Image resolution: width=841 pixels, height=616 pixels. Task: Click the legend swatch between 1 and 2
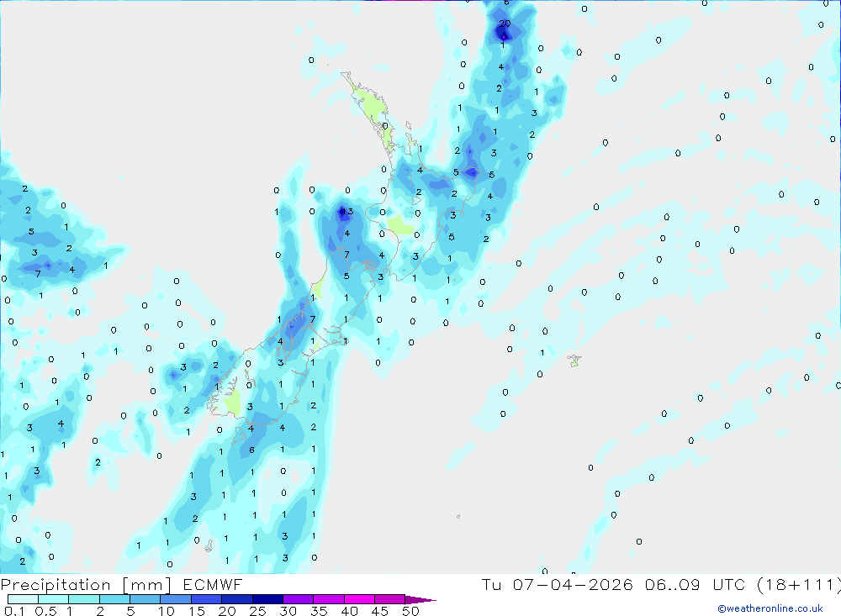pos(83,599)
